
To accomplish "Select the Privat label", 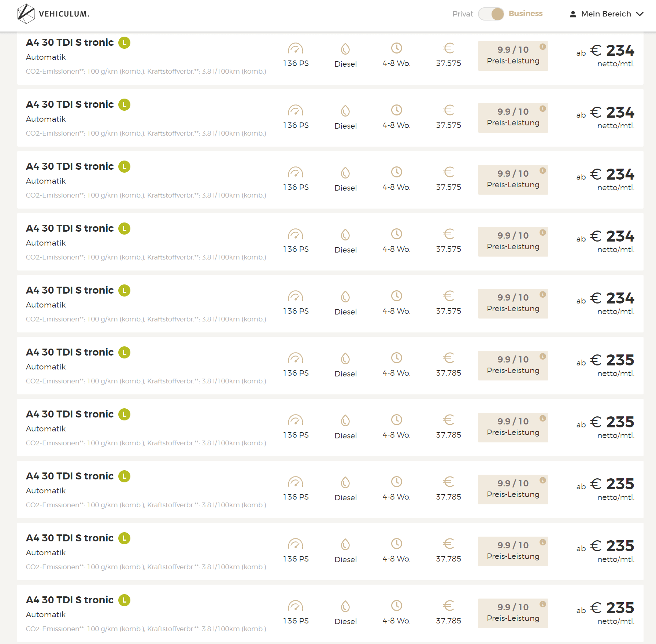I will click(x=463, y=14).
